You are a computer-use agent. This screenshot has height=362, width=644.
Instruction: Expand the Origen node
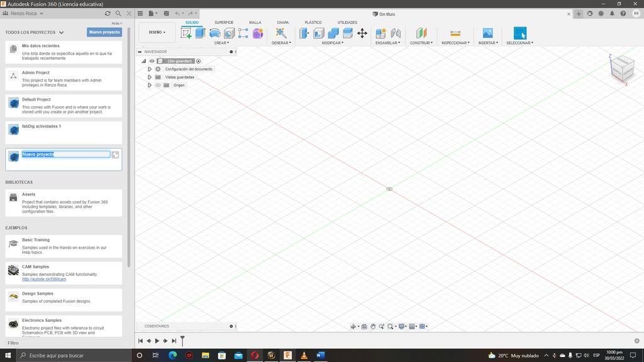150,85
